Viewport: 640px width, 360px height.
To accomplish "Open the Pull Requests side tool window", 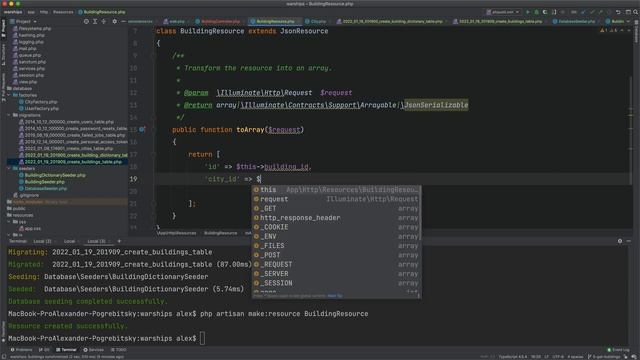I will click(3, 87).
